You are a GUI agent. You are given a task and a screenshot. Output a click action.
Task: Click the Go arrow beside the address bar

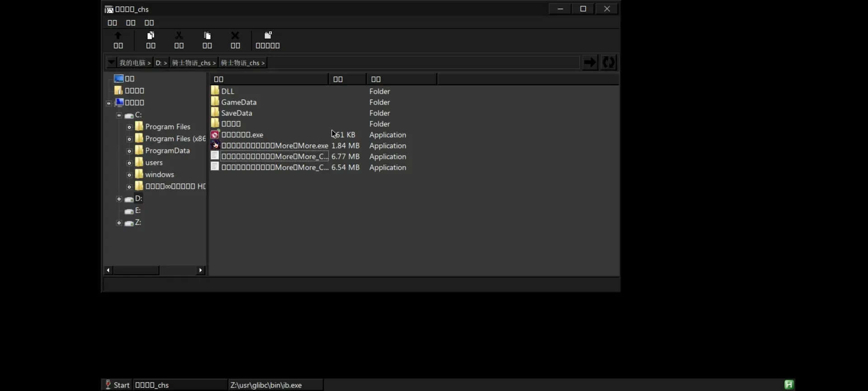coord(590,62)
